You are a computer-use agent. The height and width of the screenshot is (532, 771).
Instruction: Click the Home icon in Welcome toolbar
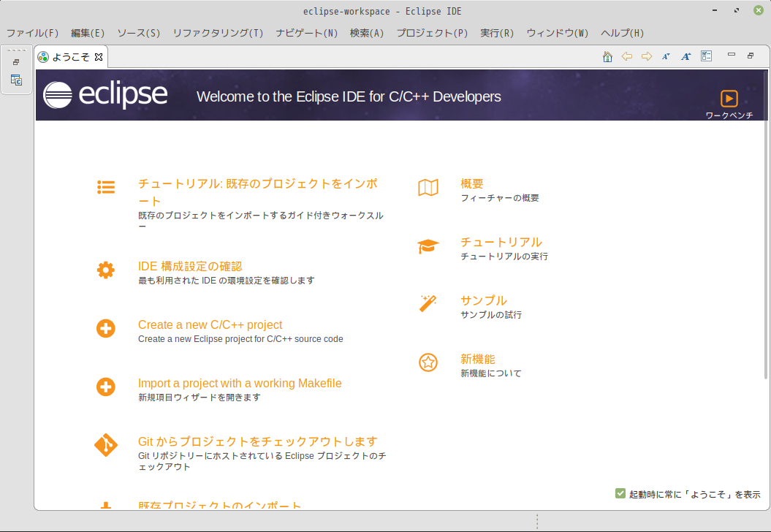tap(607, 56)
